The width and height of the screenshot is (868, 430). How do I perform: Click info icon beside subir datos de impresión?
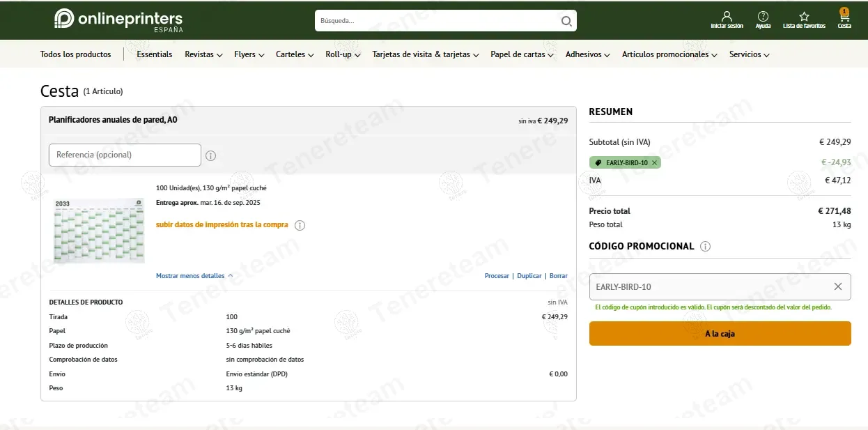[x=300, y=225]
